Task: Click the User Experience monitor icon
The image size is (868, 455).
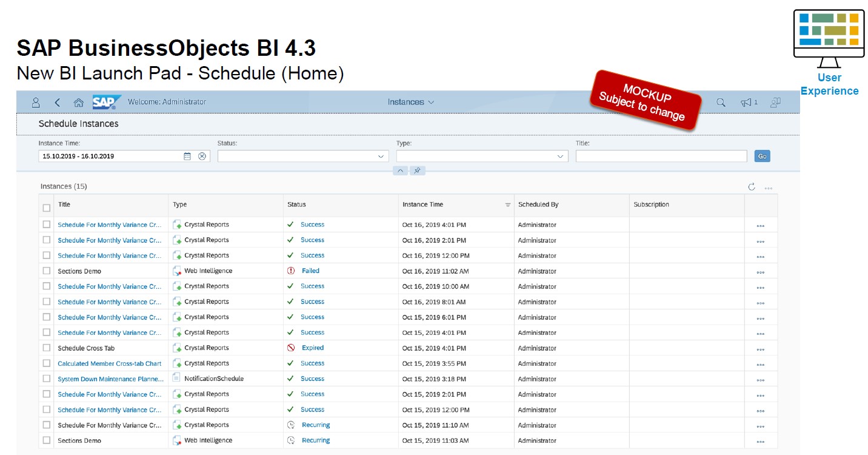Action: pos(829,38)
